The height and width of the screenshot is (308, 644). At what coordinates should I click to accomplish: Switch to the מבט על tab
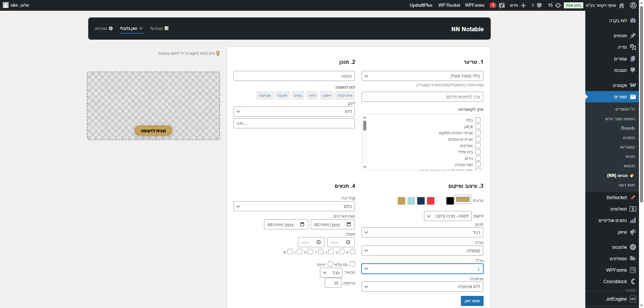tap(159, 29)
